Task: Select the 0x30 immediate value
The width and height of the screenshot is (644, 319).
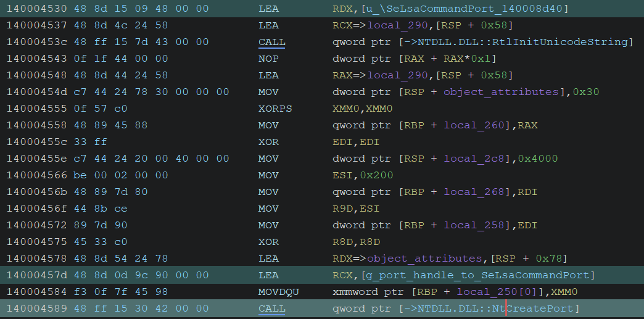Action: [x=585, y=92]
